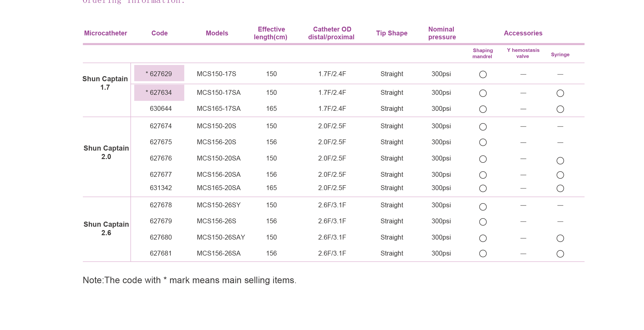This screenshot has width=644, height=330.
Task: Select code 627674
Action: (x=161, y=126)
